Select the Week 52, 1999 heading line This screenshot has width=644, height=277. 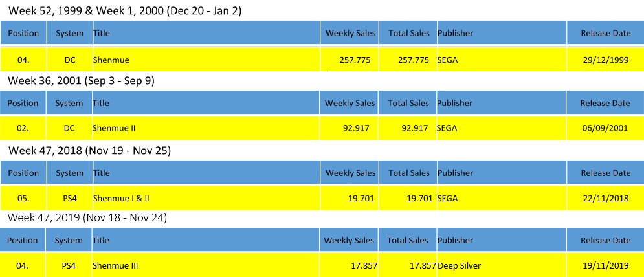(x=124, y=12)
